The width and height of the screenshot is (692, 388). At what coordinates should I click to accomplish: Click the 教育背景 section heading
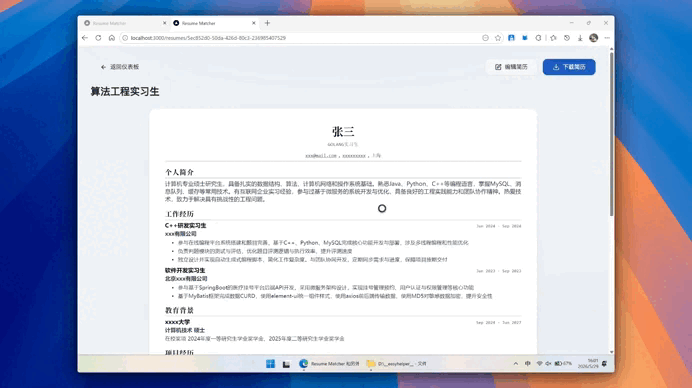tap(179, 310)
